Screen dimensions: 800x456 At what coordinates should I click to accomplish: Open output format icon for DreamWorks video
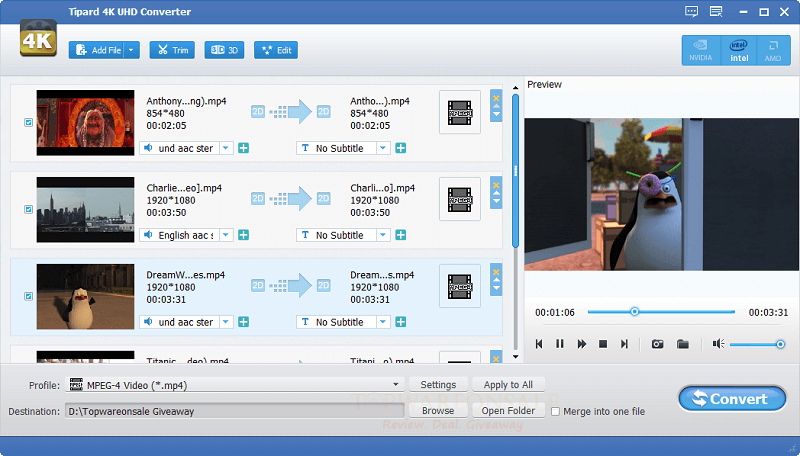tap(460, 286)
